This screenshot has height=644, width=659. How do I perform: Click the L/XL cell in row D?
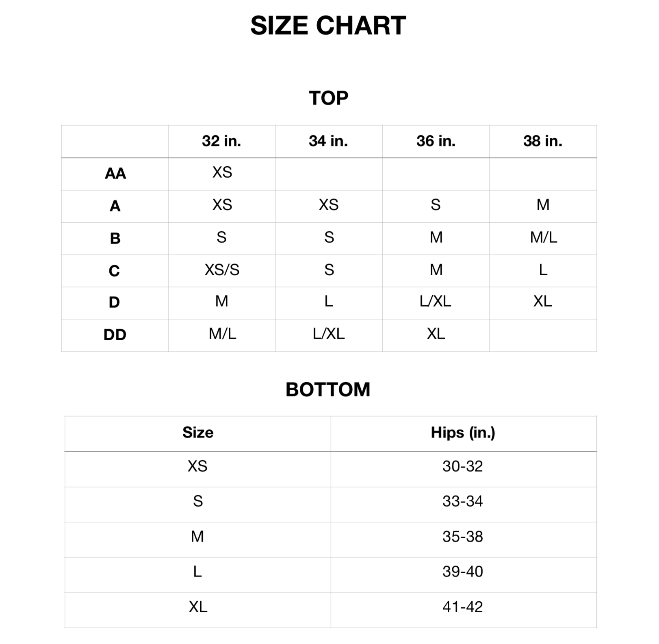click(x=436, y=302)
